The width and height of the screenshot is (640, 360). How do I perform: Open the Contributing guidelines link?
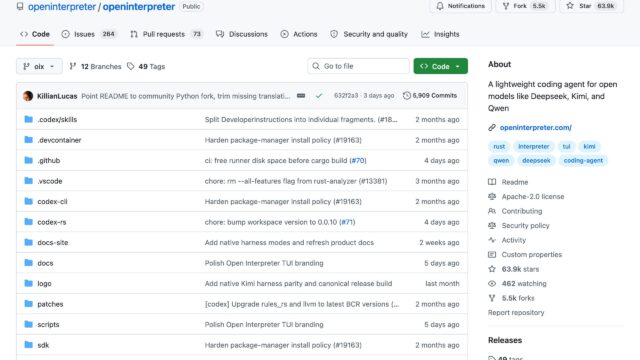(516, 211)
